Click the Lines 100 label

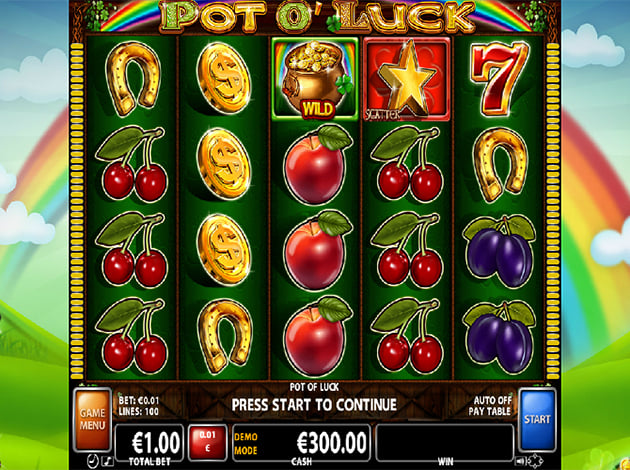[x=139, y=411]
